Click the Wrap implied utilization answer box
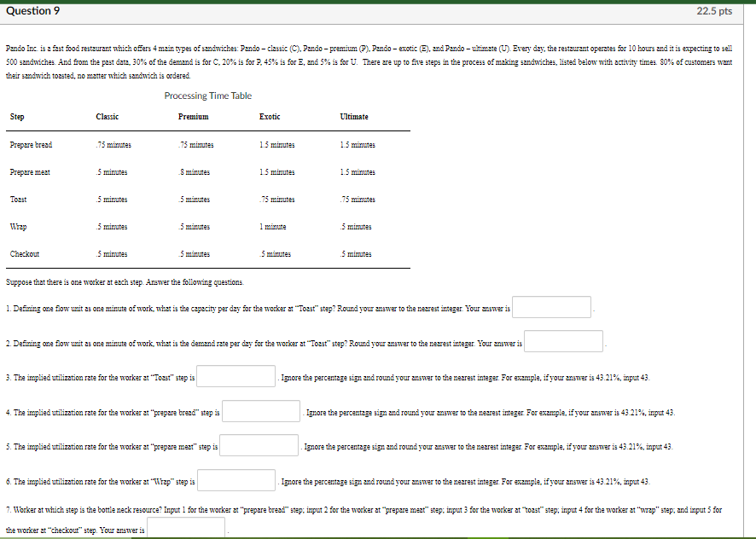756x539 pixels. [236, 480]
